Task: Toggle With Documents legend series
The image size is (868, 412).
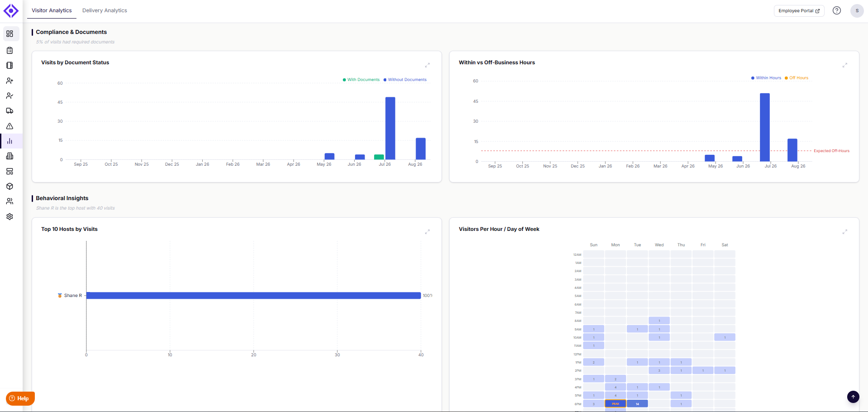Action: [361, 80]
